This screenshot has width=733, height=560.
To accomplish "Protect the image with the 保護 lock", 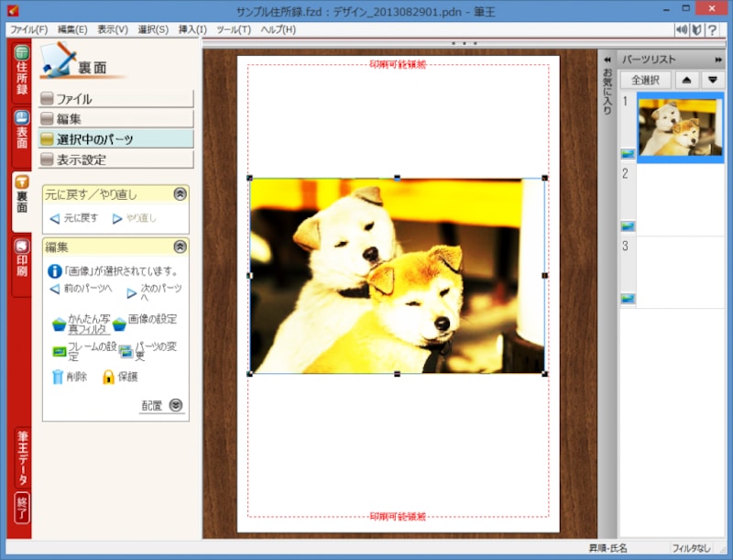I will coord(108,377).
